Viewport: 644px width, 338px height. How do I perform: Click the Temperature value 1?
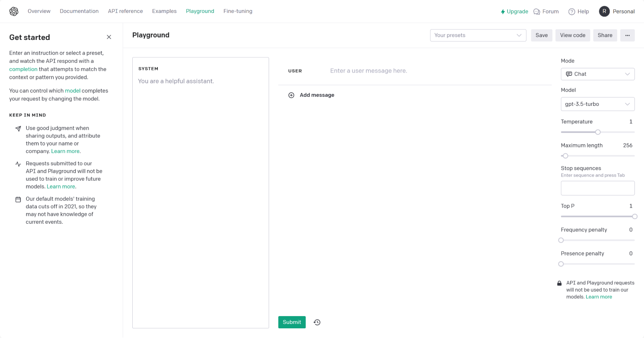tap(630, 122)
